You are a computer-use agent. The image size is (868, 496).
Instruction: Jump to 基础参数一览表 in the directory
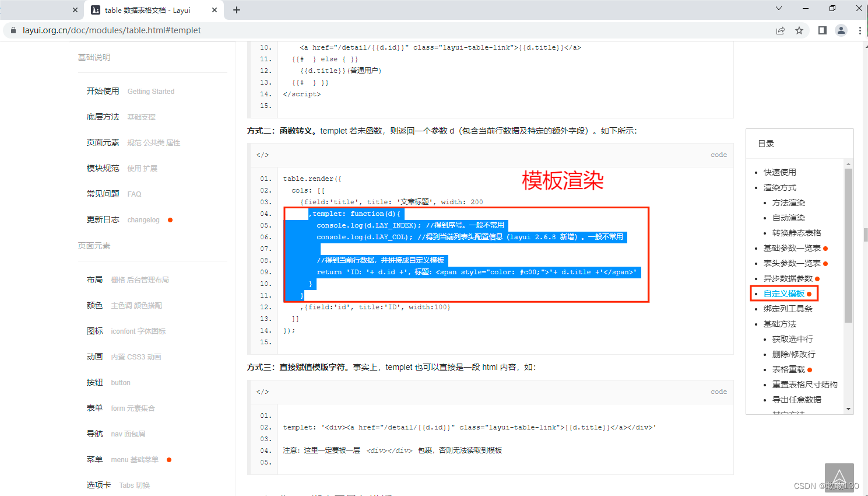(792, 248)
